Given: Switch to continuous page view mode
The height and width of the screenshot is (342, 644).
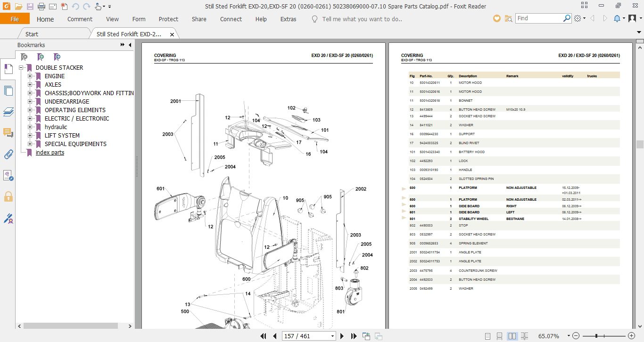Looking at the screenshot, I should [x=500, y=336].
